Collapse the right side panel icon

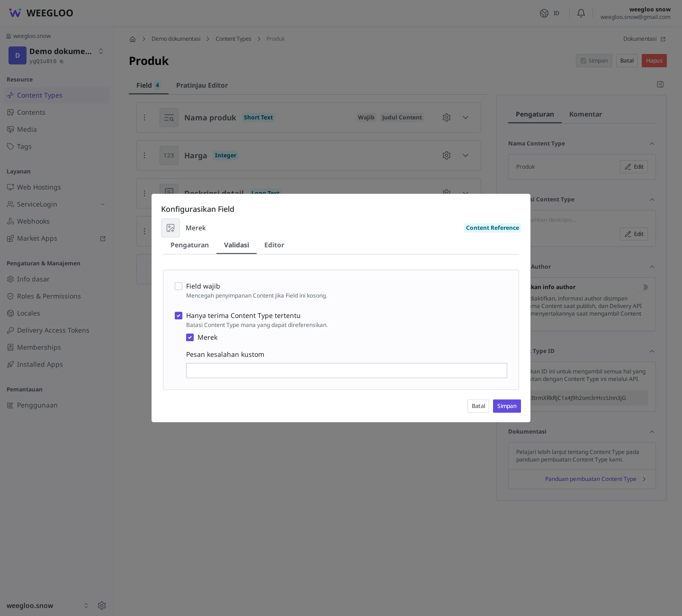660,84
